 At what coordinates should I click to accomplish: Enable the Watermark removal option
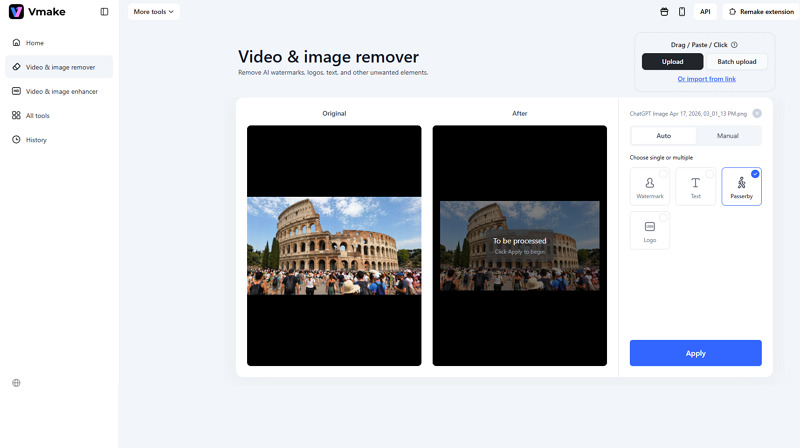pyautogui.click(x=650, y=187)
